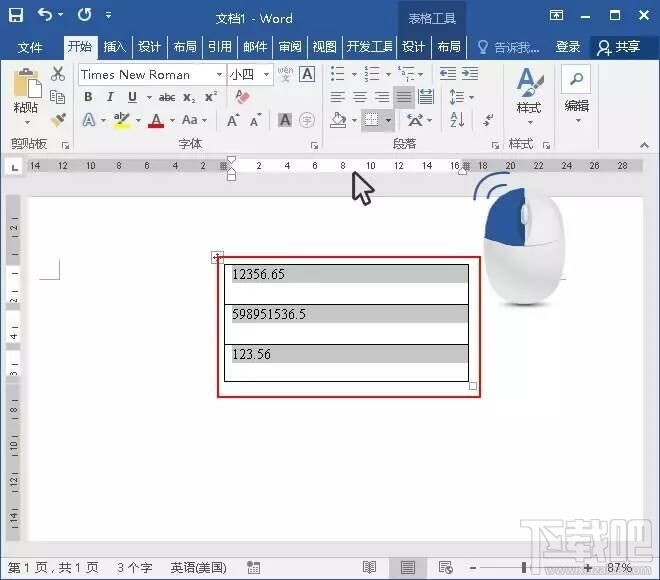
Task: Open the Find/Edit magnifier button
Action: coord(577,90)
